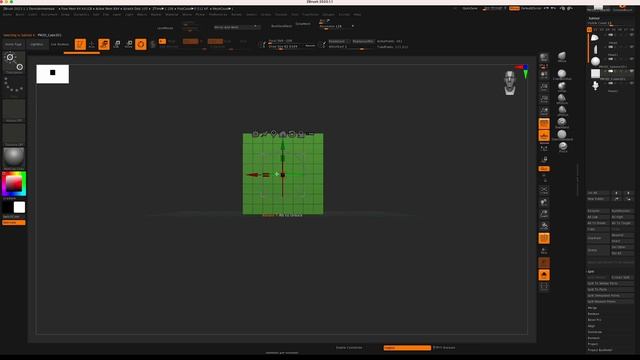Click the gizmo Customize gear icon
Screen dimensions: 640x360
(x=256, y=133)
